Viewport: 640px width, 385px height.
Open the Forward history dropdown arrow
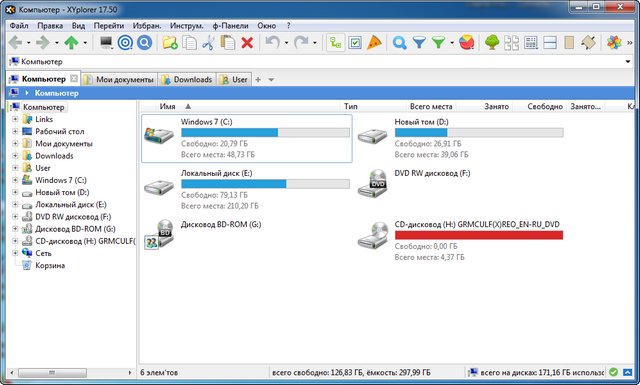click(57, 43)
